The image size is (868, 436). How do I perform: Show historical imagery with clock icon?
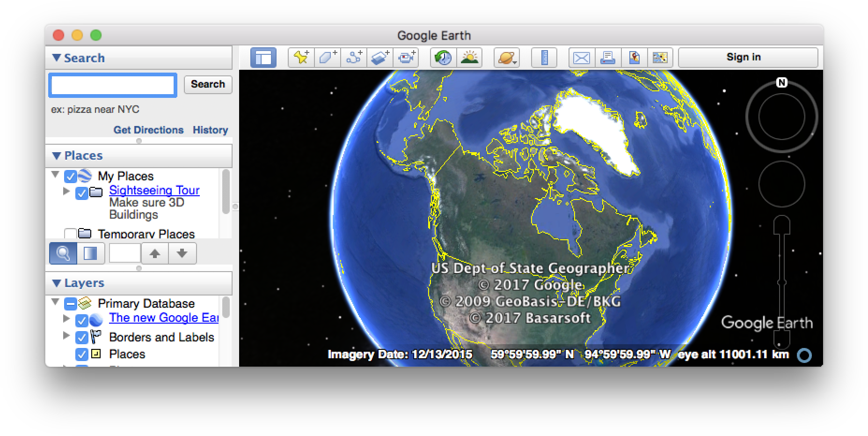tap(443, 58)
